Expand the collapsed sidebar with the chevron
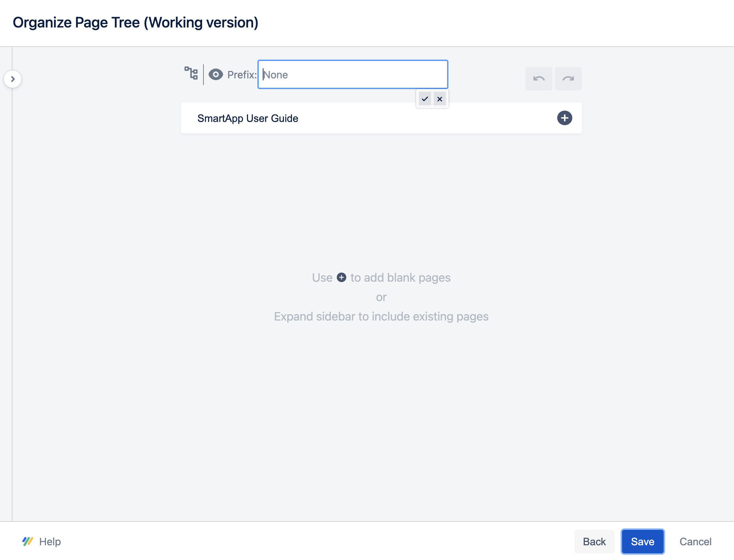Viewport: 734px width, 560px height. click(x=13, y=79)
